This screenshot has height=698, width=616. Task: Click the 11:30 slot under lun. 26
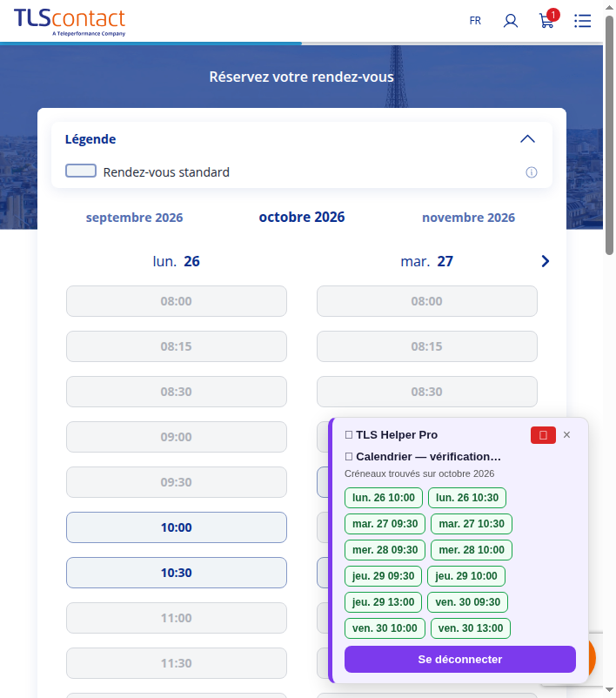(x=177, y=663)
